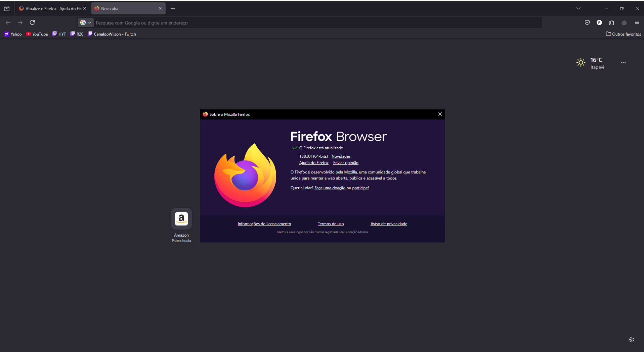644x352 pixels.
Task: Open Informações de licenciamento link
Action: pyautogui.click(x=264, y=224)
